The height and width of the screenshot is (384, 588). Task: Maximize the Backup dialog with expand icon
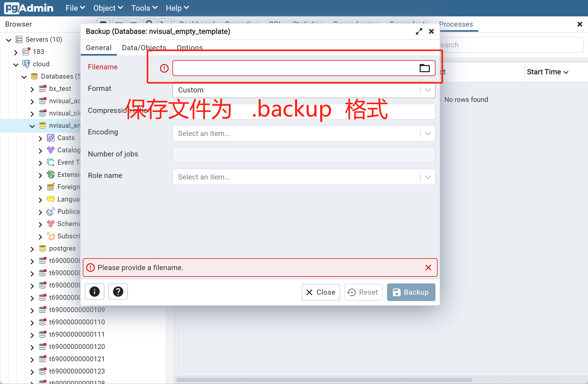tap(419, 31)
